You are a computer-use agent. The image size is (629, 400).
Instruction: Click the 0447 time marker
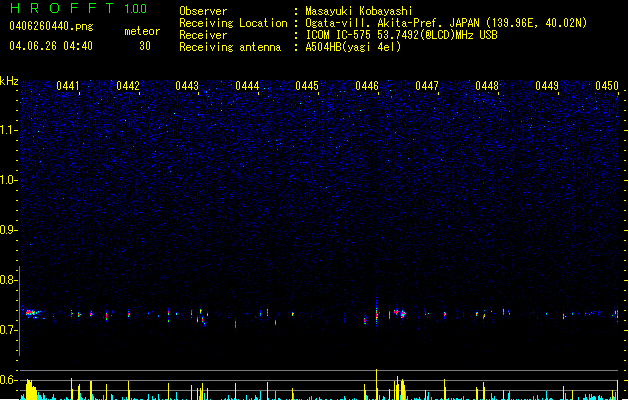427,86
